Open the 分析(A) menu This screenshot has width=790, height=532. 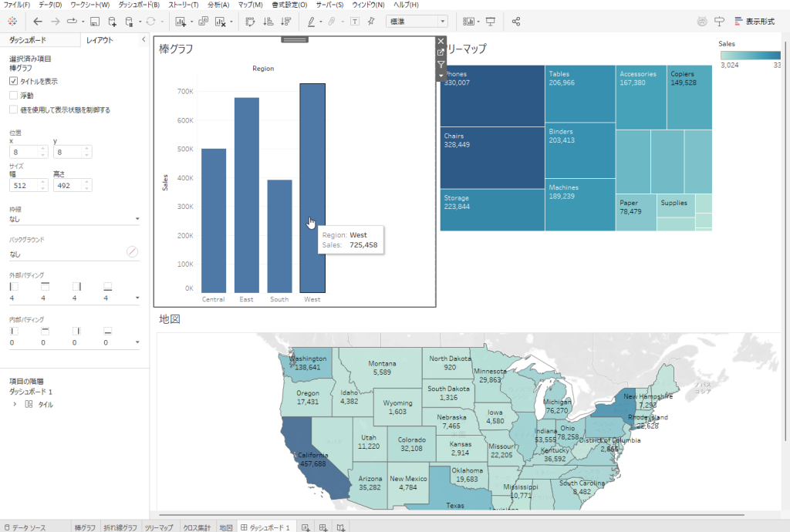point(218,5)
